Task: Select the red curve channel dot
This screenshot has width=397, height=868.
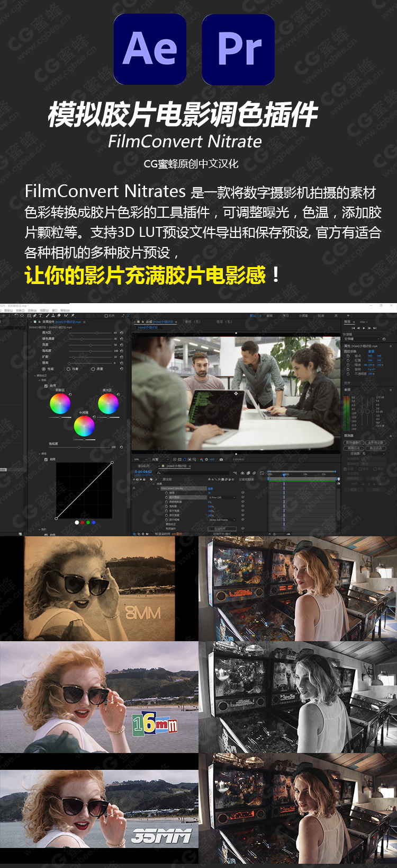Action: click(x=83, y=522)
